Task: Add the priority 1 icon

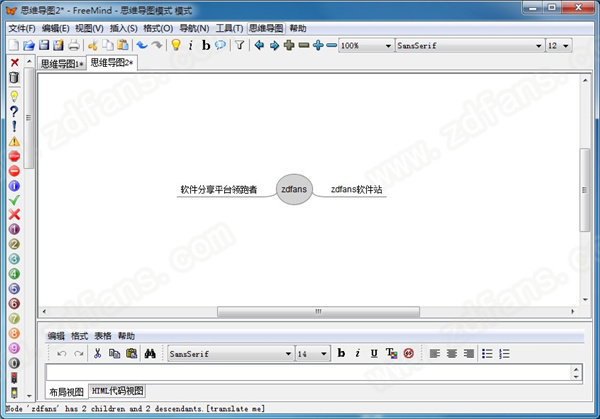Action: point(14,229)
